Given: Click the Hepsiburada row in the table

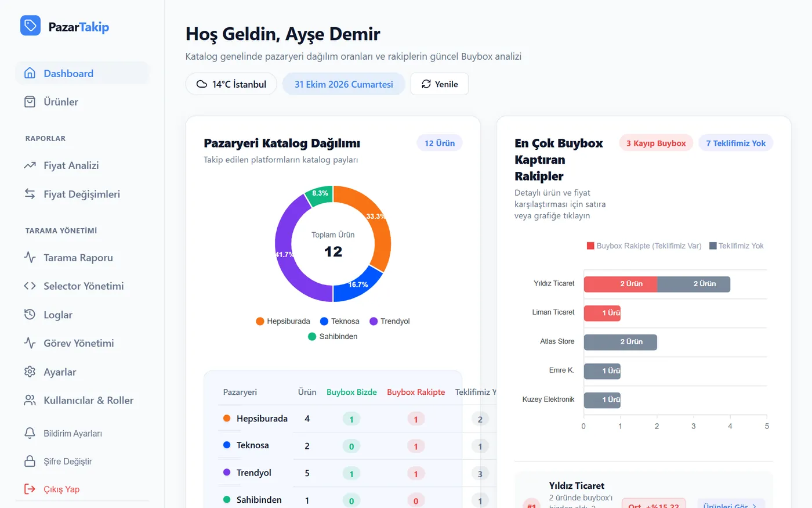Looking at the screenshot, I should click(x=357, y=419).
